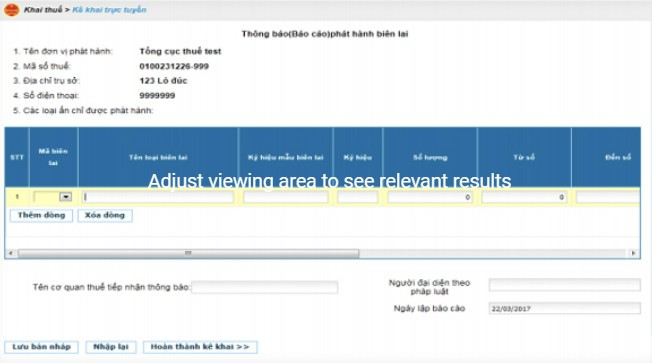Click the Tên loại biên lai column header
Image resolution: width=652 pixels, height=363 pixels.
(158, 157)
